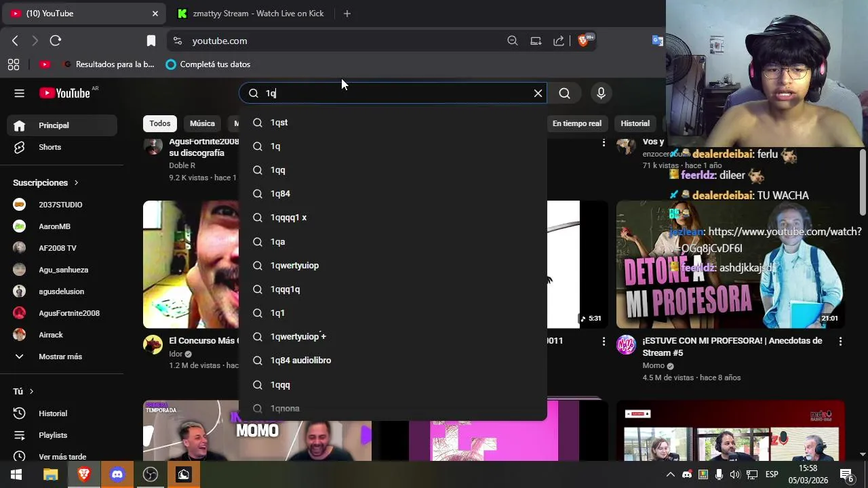Open options for ¡ESTUVE CON MI PROFESORA! video
Screen dimensions: 868x488
(x=840, y=342)
